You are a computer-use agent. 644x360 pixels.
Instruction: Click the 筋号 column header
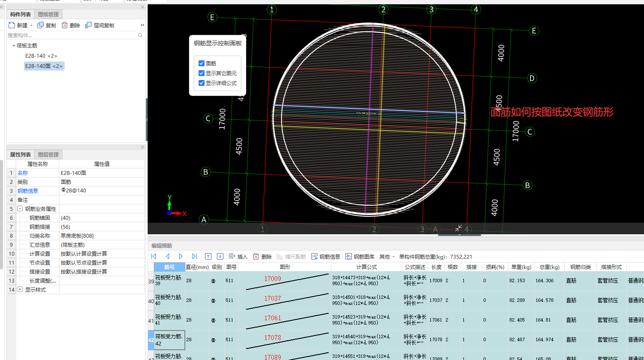[x=169, y=267]
